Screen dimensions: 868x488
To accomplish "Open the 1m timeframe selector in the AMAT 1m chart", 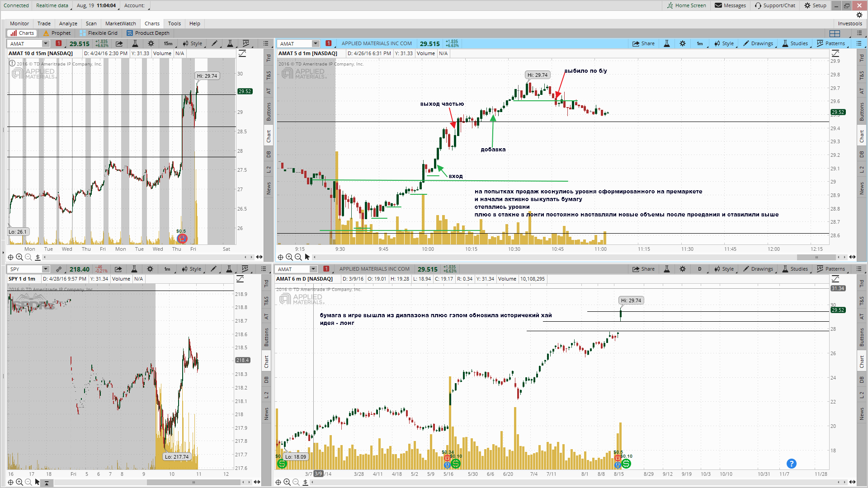I will tap(700, 43).
